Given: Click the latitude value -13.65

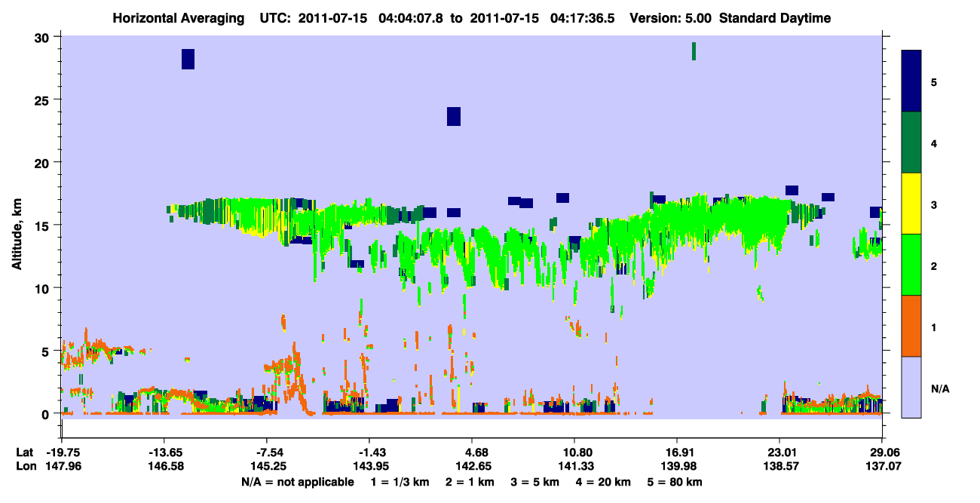Looking at the screenshot, I should coord(164,452).
